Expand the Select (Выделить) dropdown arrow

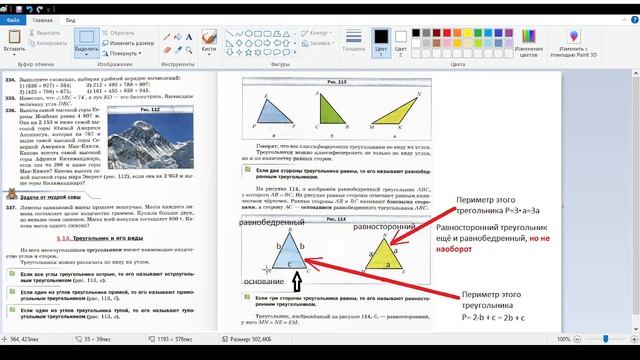[87, 55]
